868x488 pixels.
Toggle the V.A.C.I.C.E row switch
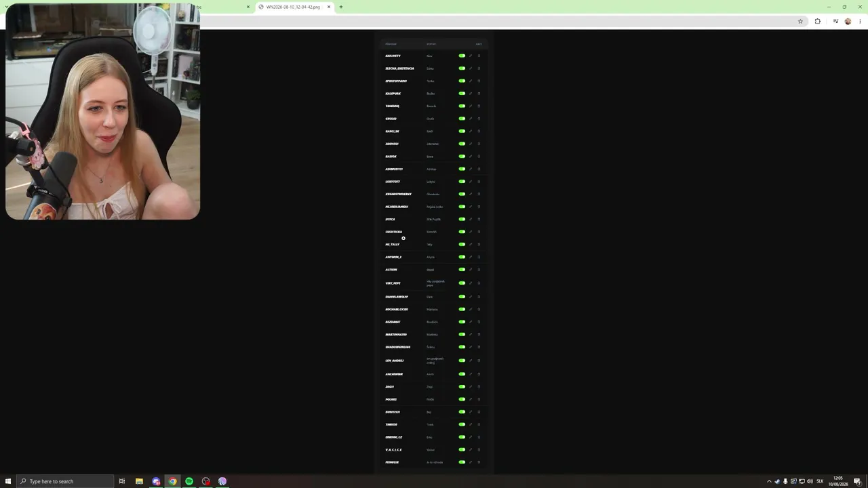[x=462, y=450]
